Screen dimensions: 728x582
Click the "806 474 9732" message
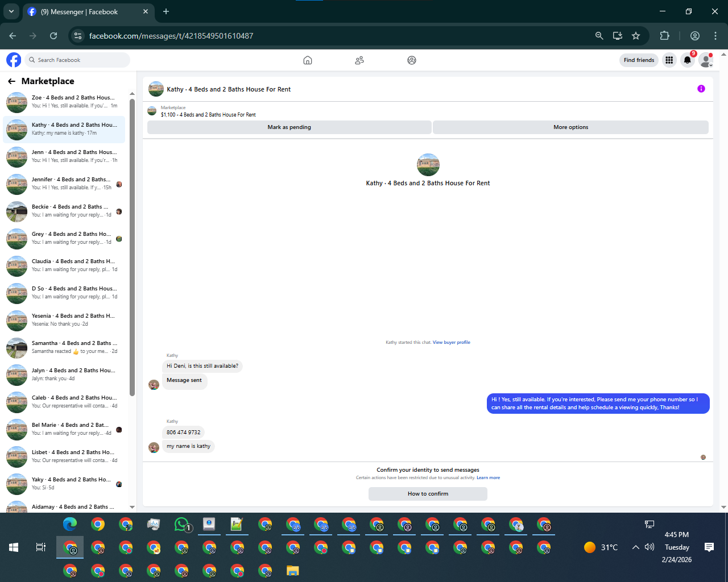(183, 433)
